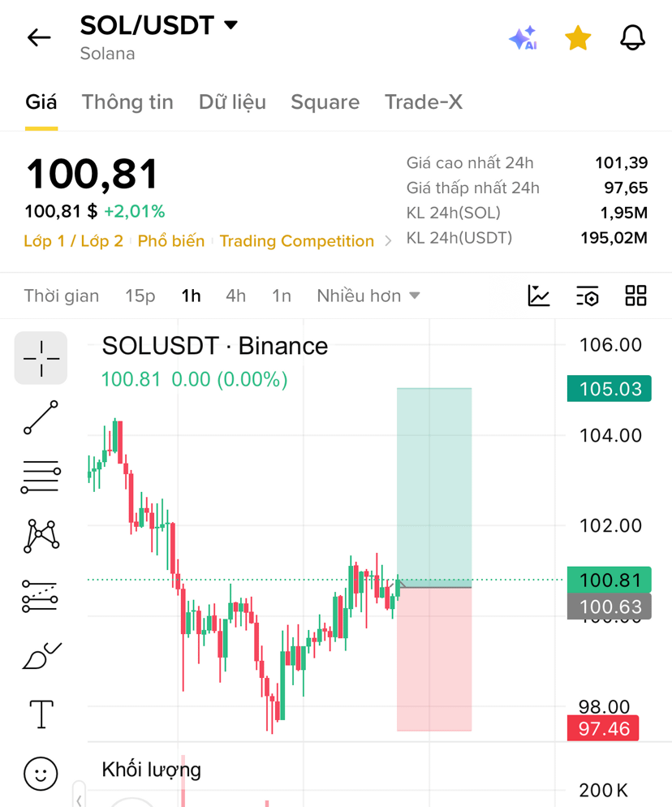672x807 pixels.
Task: Open the Square tab
Action: pos(325,102)
